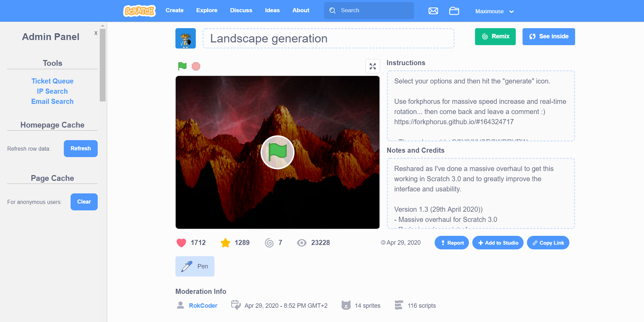Viewport: 644px width, 322px height.
Task: Open My Stuff folder icon
Action: coord(454,11)
